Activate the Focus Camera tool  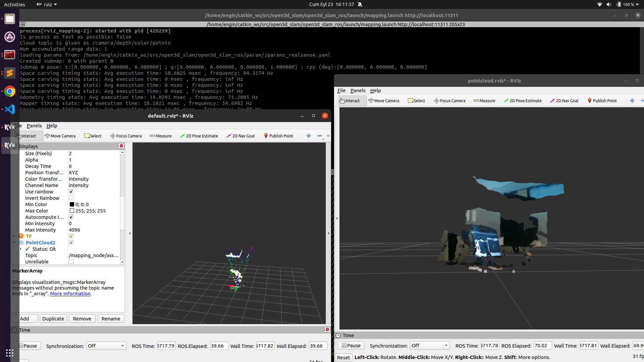[x=126, y=136]
